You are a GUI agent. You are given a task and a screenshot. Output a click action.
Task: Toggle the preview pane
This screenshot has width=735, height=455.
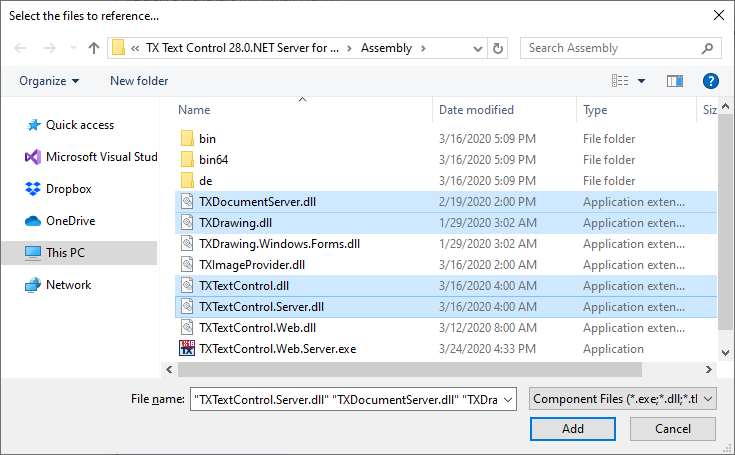(x=675, y=81)
